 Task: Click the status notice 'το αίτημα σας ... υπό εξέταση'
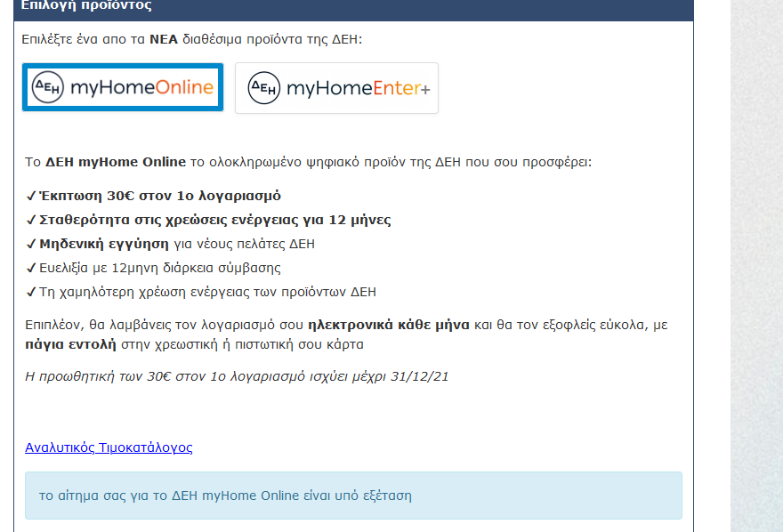(x=353, y=496)
